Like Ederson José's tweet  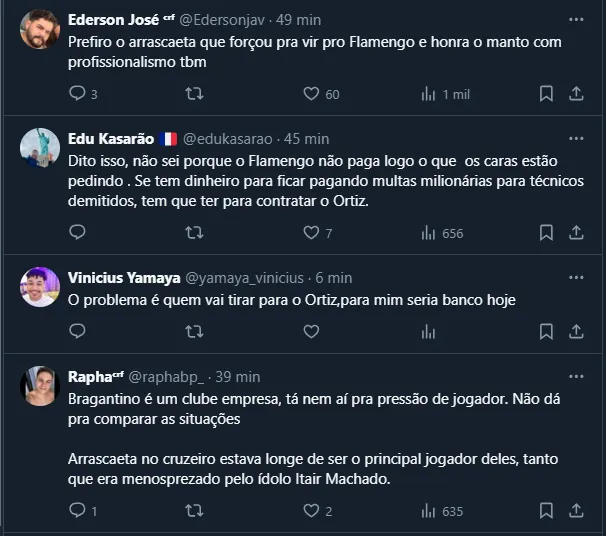tap(311, 94)
